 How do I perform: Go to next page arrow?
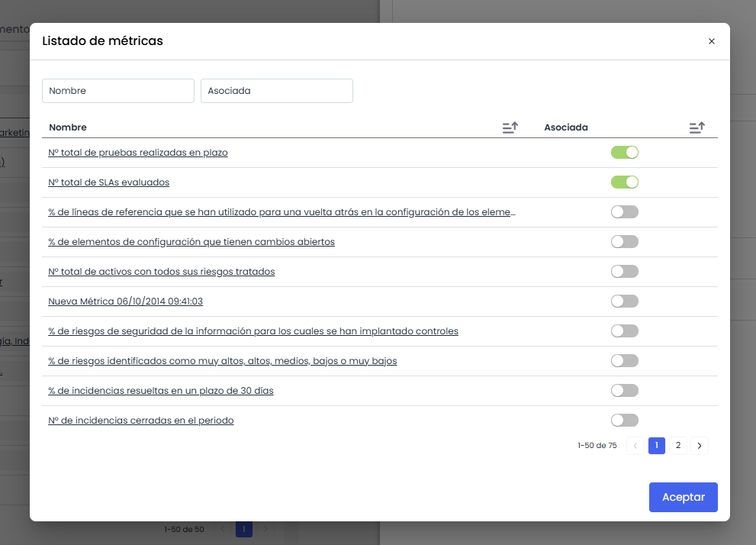[x=699, y=446]
